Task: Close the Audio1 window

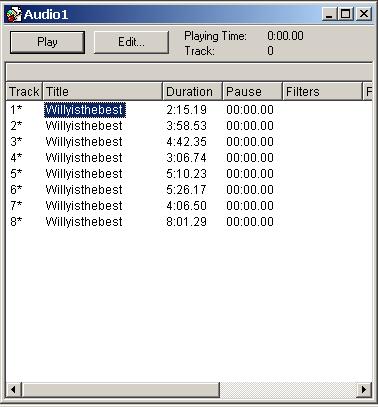Action: (x=364, y=14)
